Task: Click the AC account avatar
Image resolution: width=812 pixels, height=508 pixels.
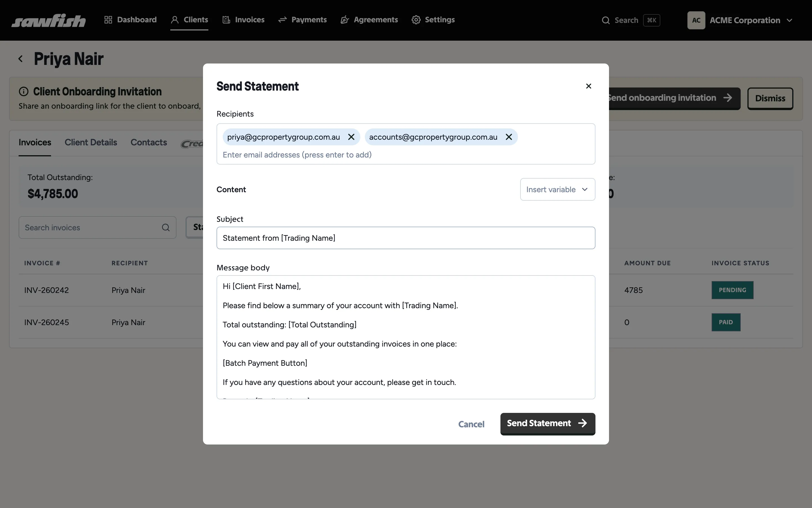Action: click(x=696, y=21)
